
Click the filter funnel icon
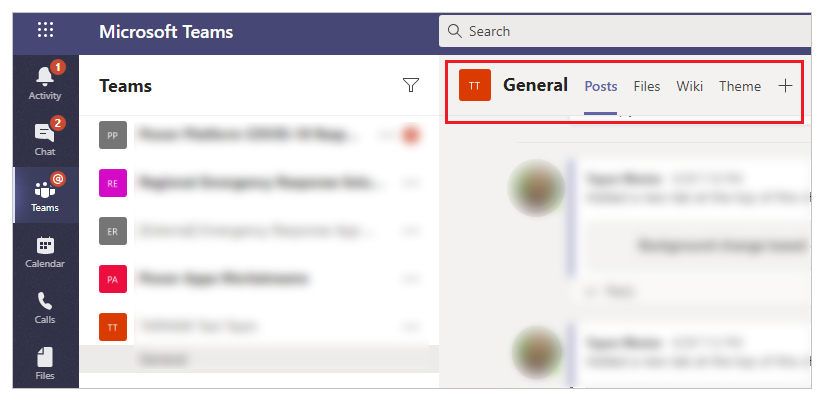pyautogui.click(x=411, y=85)
